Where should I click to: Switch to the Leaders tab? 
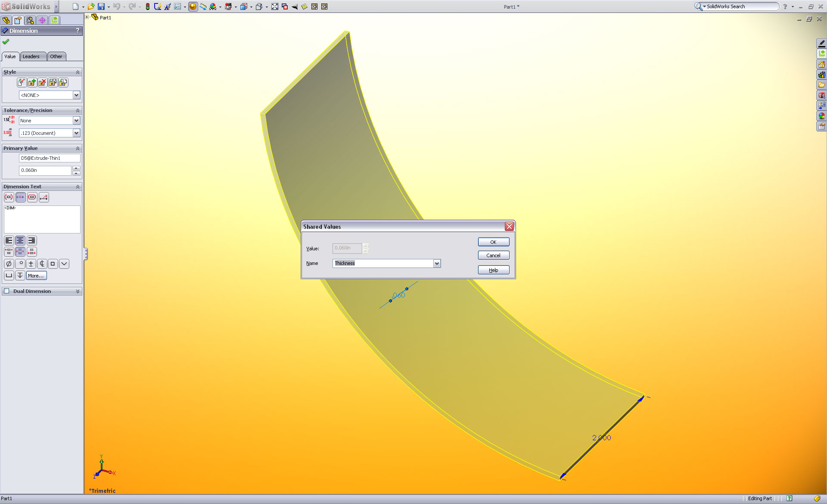(31, 56)
